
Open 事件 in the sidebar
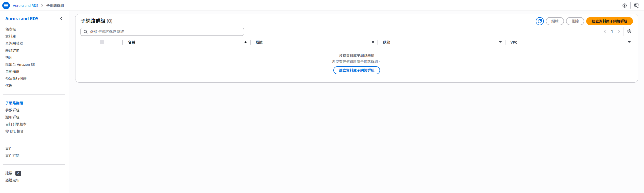coord(9,149)
